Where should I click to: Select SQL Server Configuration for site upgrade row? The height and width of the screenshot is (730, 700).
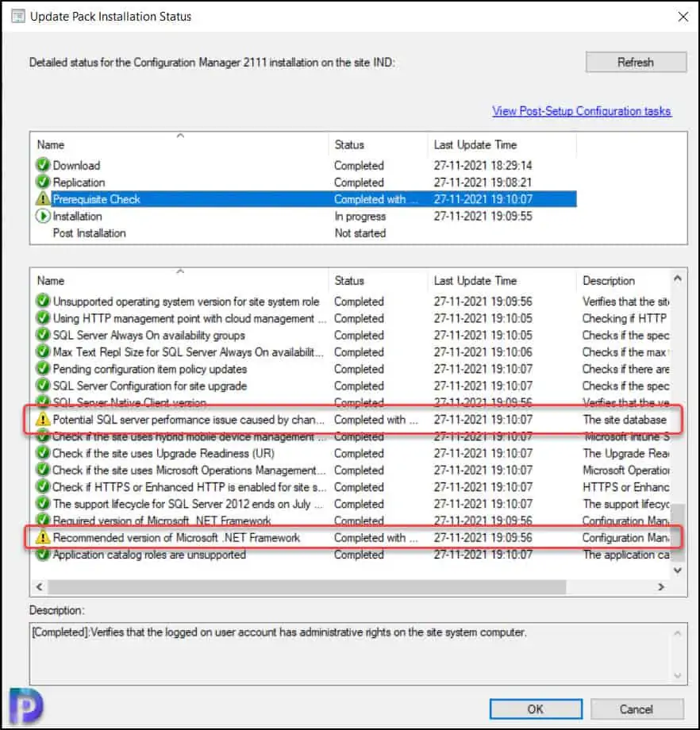(x=352, y=386)
